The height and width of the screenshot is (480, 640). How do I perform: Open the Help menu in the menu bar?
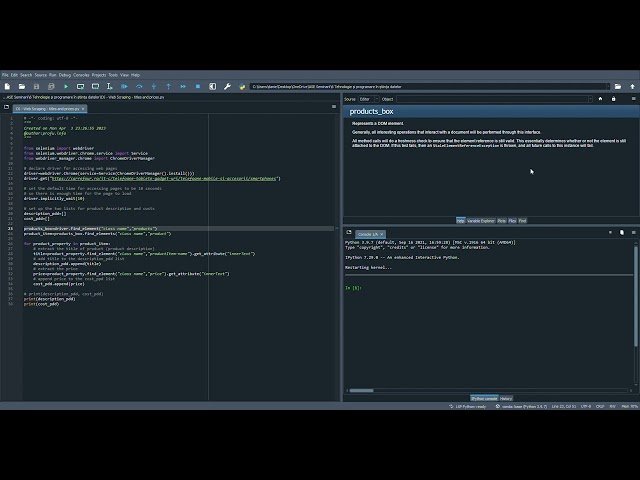pyautogui.click(x=136, y=75)
